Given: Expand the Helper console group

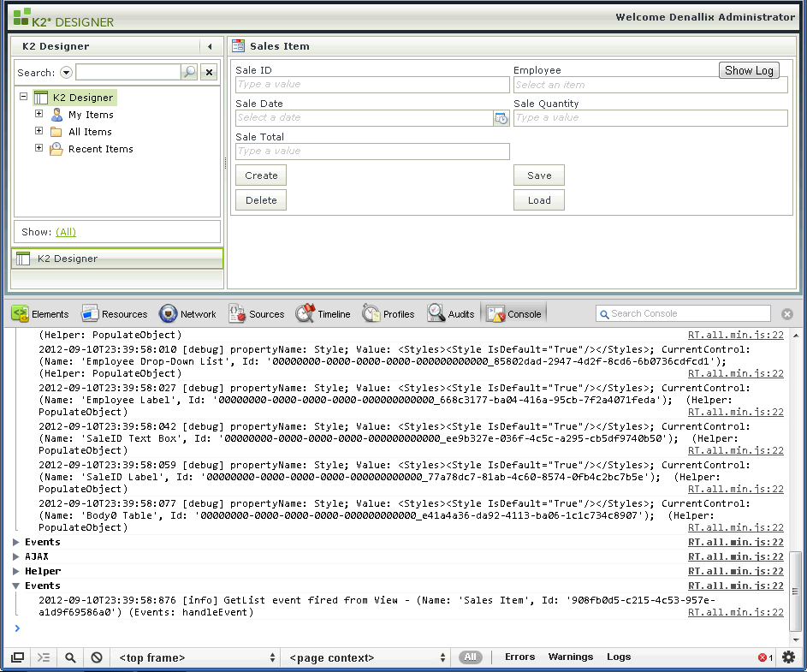Looking at the screenshot, I should [16, 571].
